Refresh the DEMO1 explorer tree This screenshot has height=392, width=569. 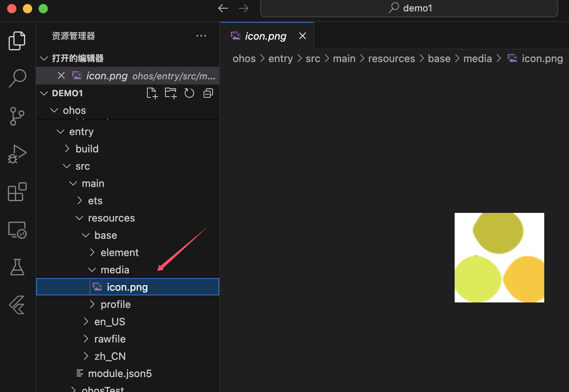[189, 93]
